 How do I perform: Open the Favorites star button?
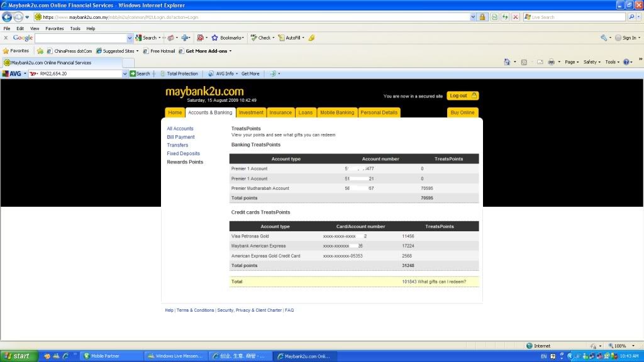[16, 51]
